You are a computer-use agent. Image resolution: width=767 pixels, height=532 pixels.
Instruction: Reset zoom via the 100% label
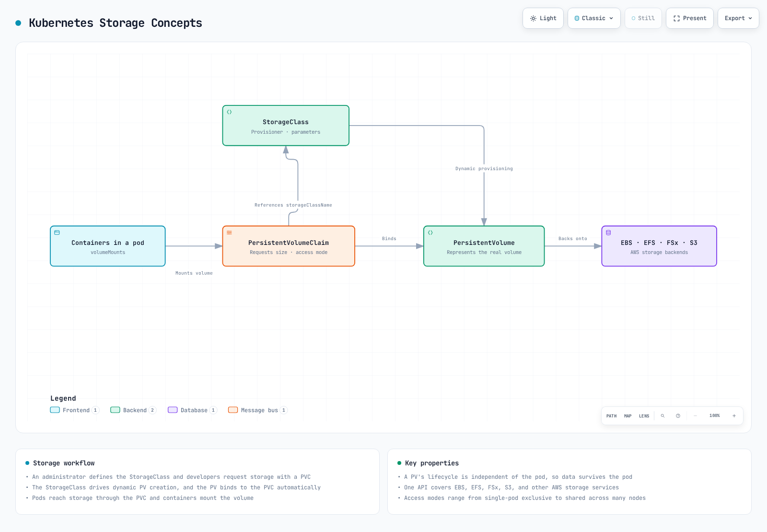(x=715, y=416)
